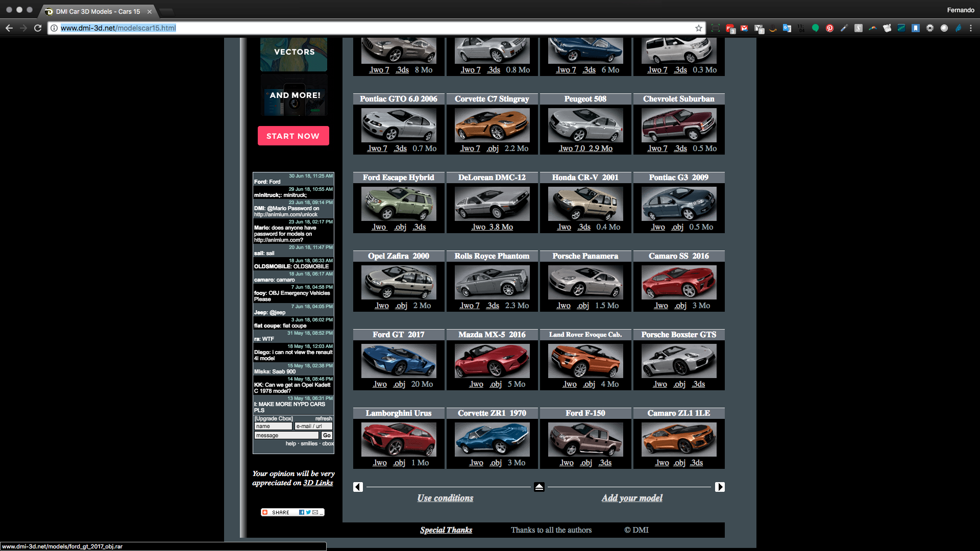Click the Amazon extension icon
The height and width of the screenshot is (551, 980).
tap(773, 28)
